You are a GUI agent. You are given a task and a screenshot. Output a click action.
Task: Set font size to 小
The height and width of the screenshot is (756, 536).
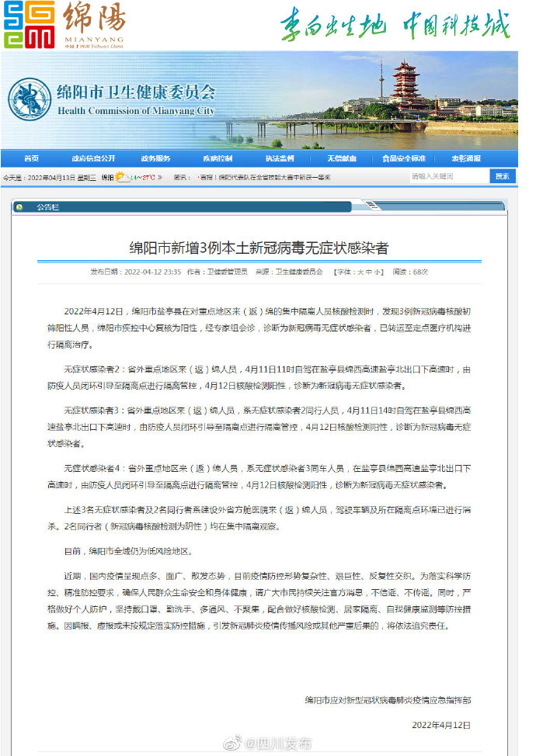click(x=377, y=272)
